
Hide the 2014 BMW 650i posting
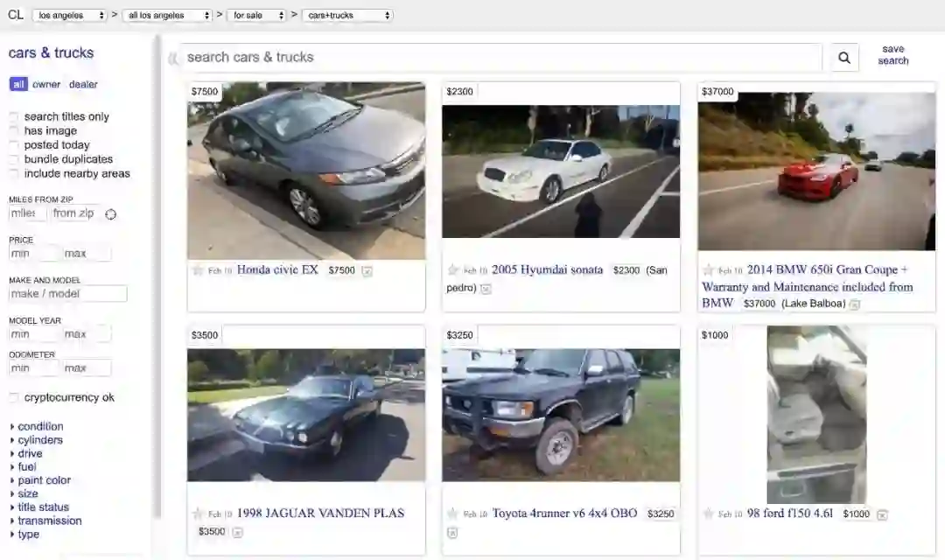tap(854, 304)
